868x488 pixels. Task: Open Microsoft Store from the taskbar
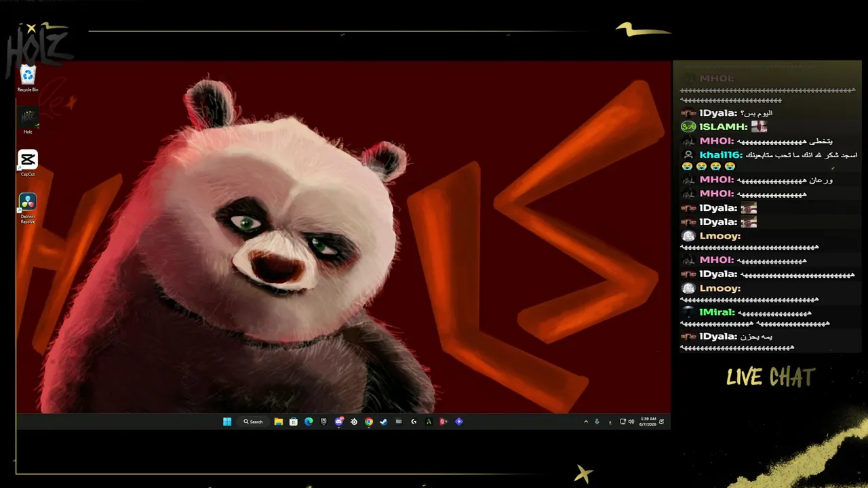[294, 422]
